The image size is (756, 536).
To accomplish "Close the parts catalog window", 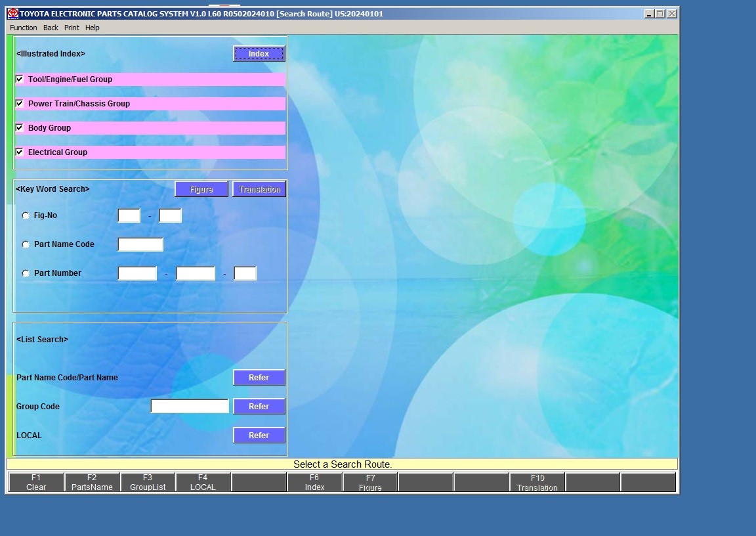I will 671,14.
